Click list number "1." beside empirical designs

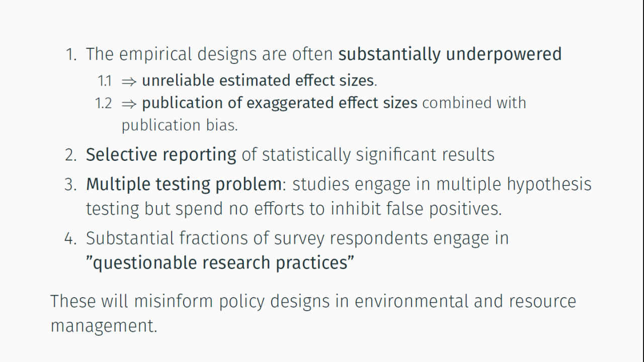pyautogui.click(x=71, y=54)
